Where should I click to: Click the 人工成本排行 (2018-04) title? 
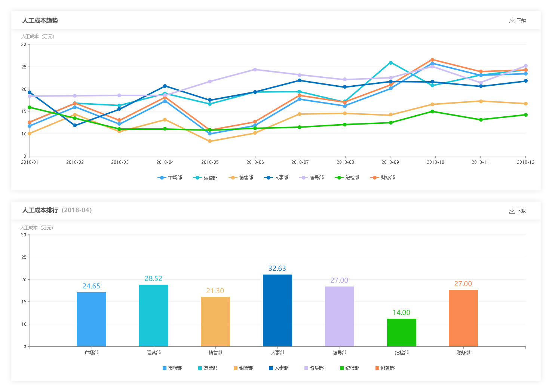point(57,210)
